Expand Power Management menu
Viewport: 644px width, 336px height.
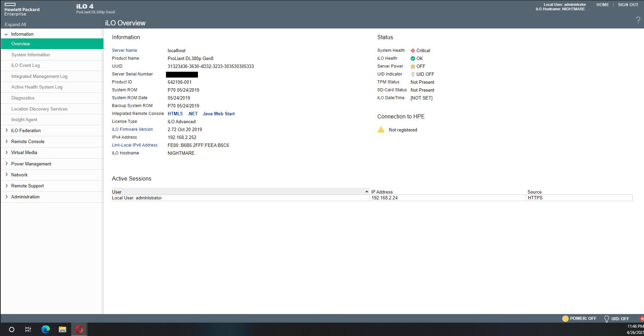tap(6, 164)
